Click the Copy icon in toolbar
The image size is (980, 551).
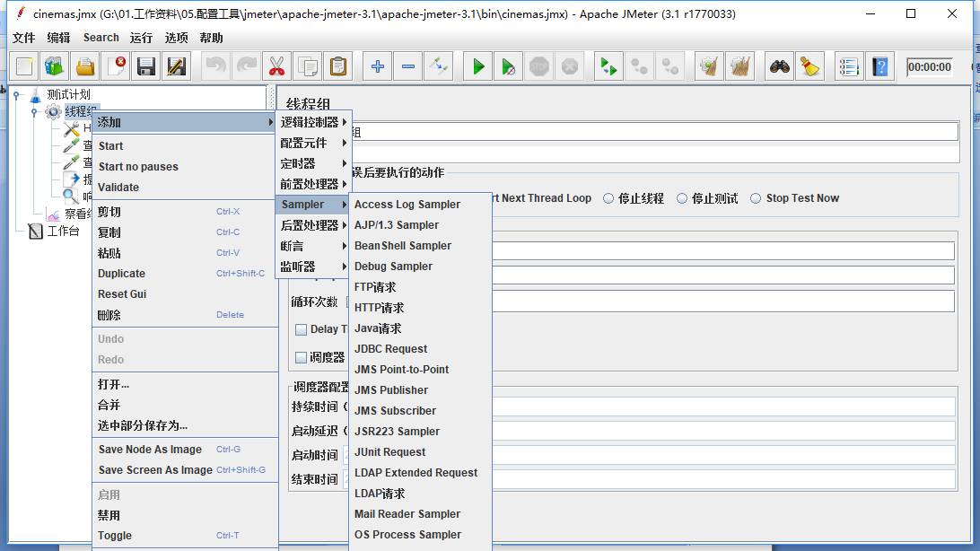[x=308, y=66]
